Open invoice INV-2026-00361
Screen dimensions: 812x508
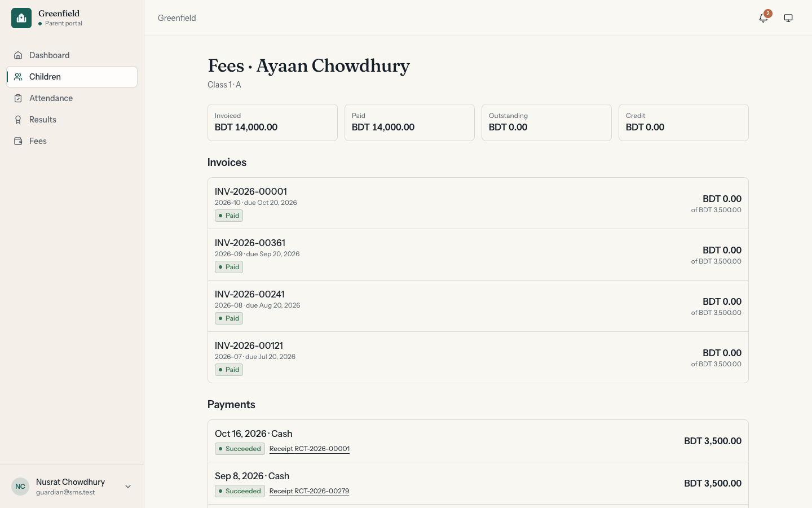point(478,255)
